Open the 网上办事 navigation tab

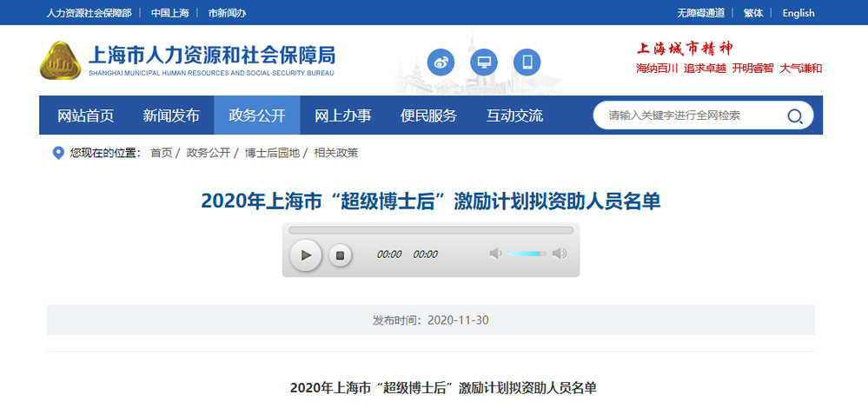(x=342, y=115)
